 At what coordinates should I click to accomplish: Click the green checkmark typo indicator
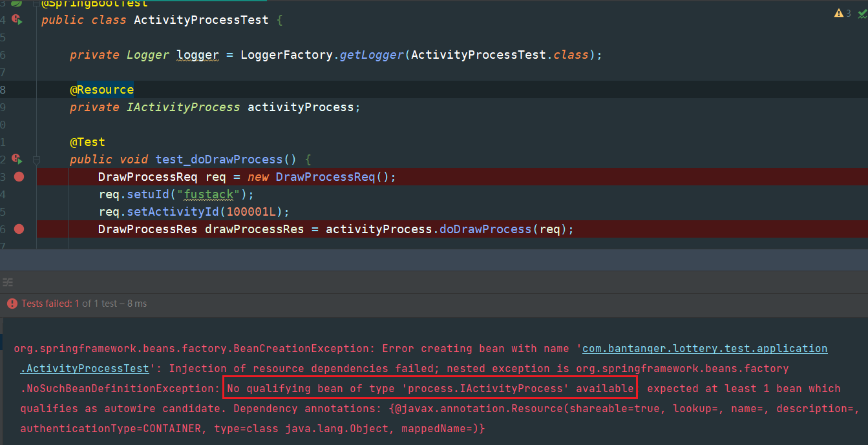tap(862, 13)
